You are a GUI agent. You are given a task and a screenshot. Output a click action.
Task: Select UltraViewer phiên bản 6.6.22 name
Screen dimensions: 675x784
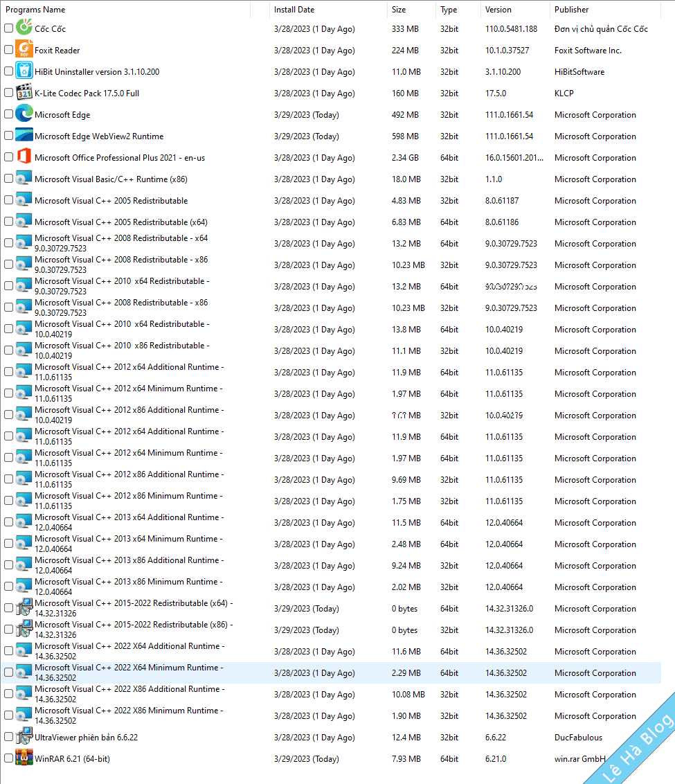[x=86, y=738]
